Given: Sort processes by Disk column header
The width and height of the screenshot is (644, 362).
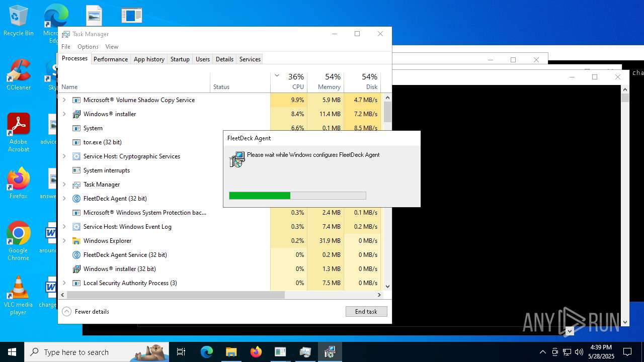Looking at the screenshot, I should (362, 82).
